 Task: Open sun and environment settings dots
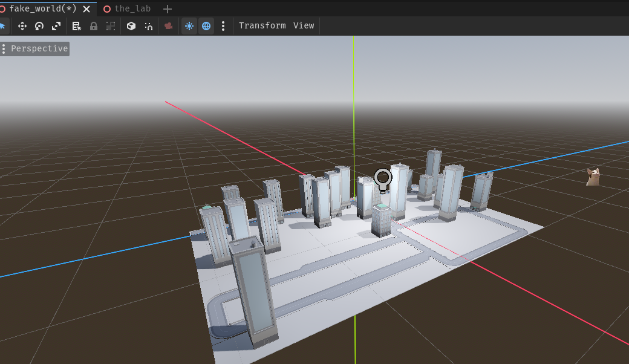pos(223,26)
